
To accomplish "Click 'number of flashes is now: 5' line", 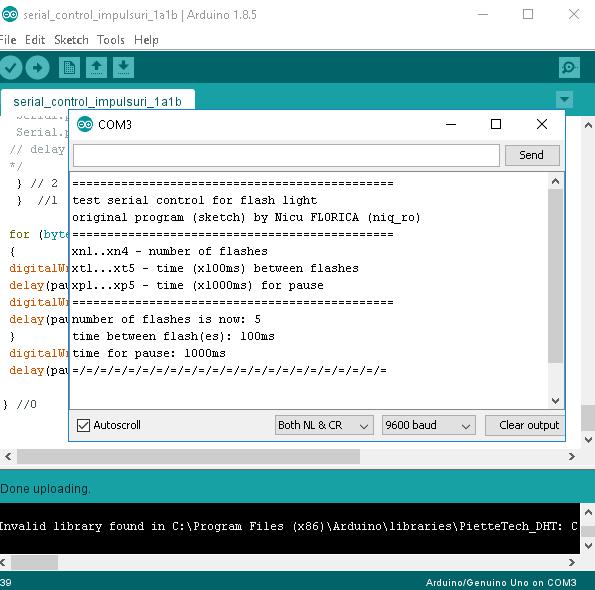I will click(166, 319).
